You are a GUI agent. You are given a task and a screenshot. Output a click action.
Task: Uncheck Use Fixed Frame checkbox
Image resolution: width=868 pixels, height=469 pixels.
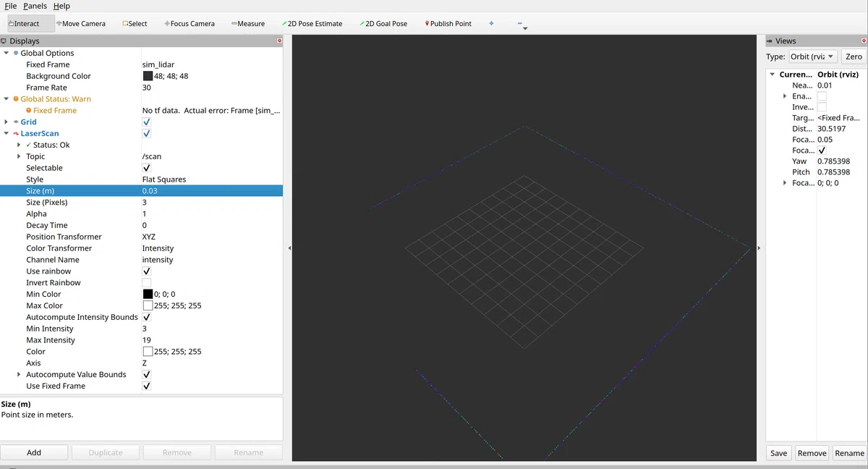(x=147, y=386)
